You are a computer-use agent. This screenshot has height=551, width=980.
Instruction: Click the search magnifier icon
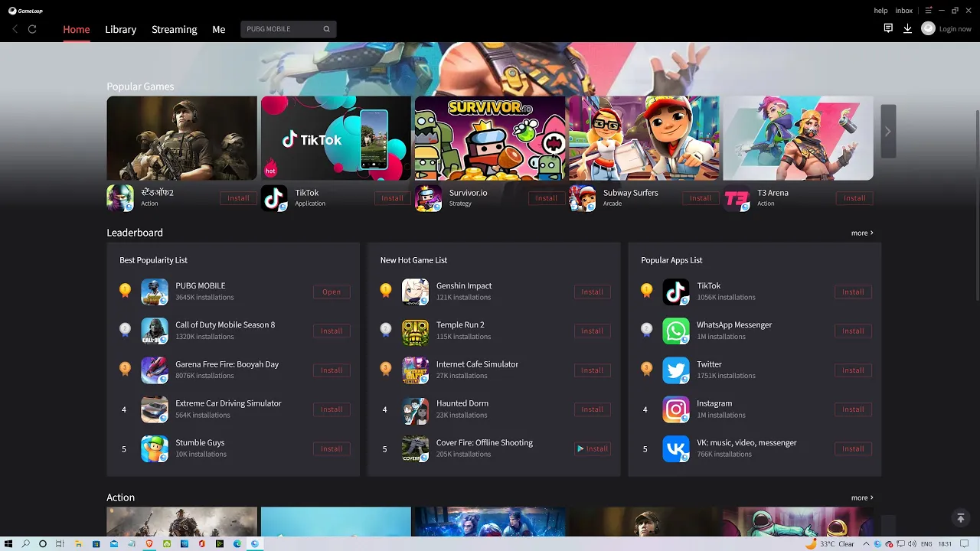pyautogui.click(x=326, y=29)
